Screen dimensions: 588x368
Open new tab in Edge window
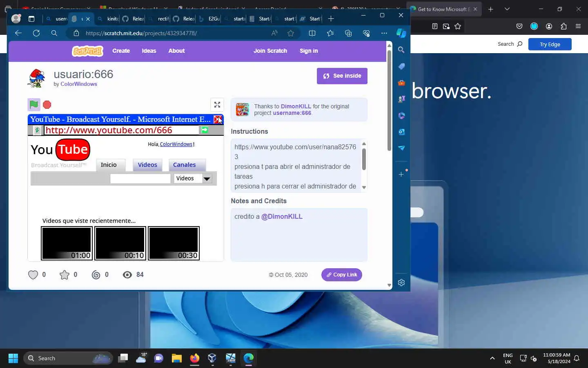tap(331, 18)
